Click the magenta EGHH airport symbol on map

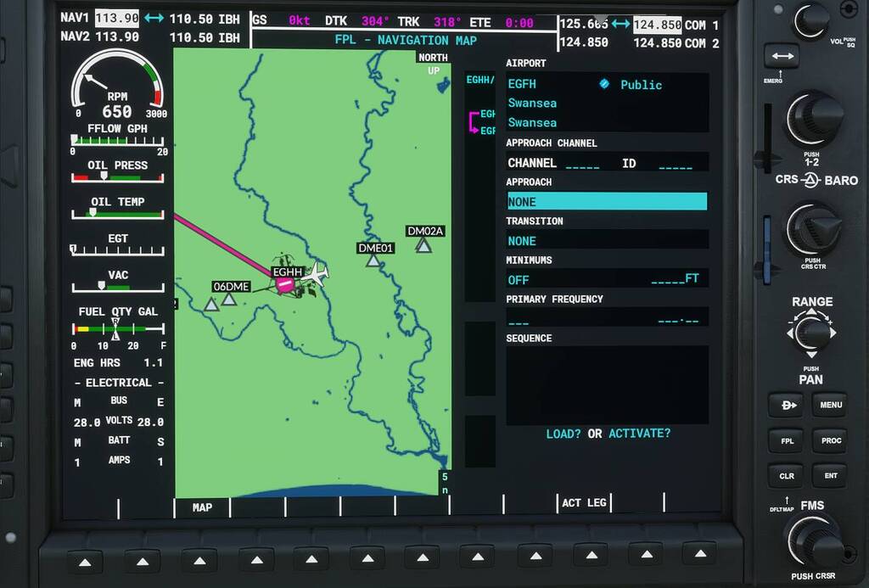click(x=286, y=283)
